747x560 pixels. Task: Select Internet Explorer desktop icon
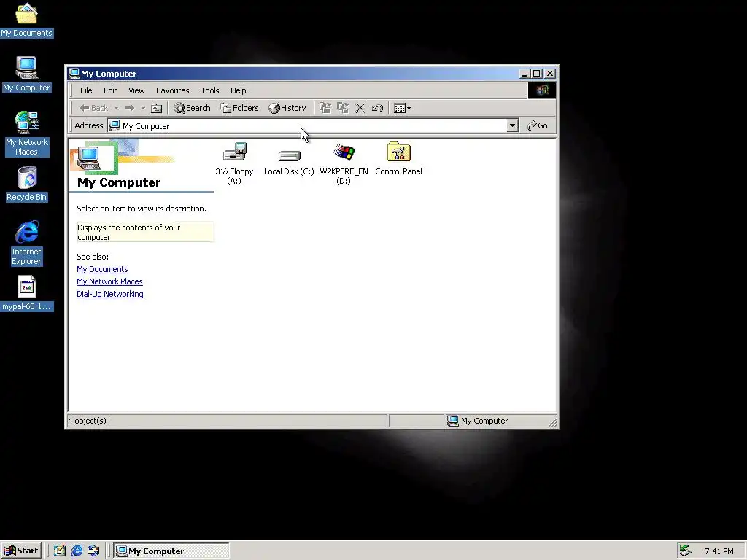point(27,243)
